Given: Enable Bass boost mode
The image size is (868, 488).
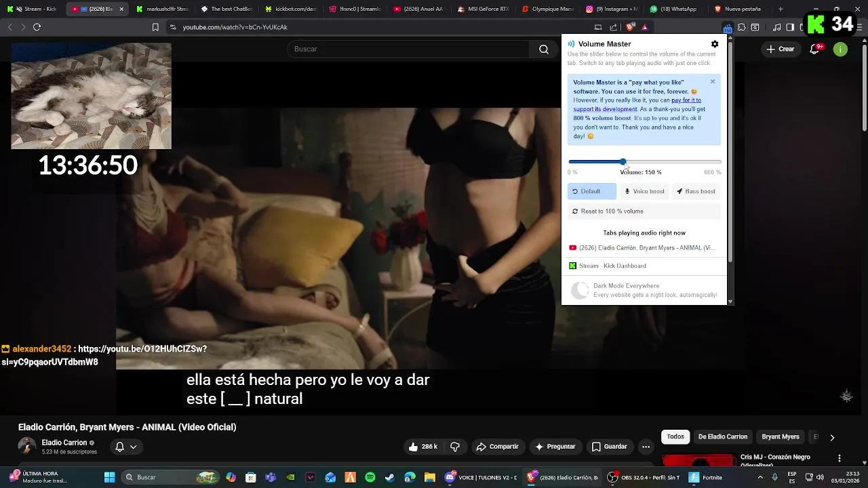Looking at the screenshot, I should pyautogui.click(x=696, y=191).
